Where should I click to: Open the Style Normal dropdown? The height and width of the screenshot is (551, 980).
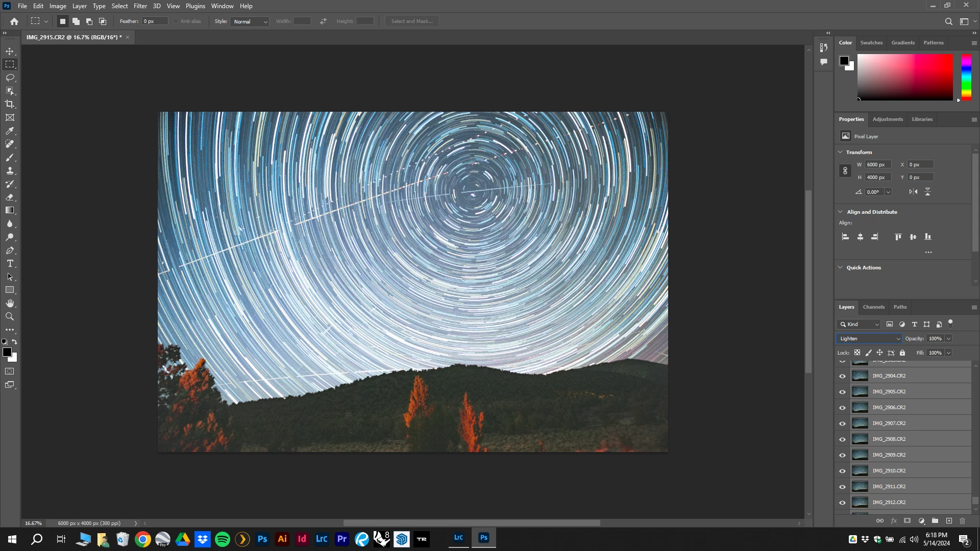point(250,21)
